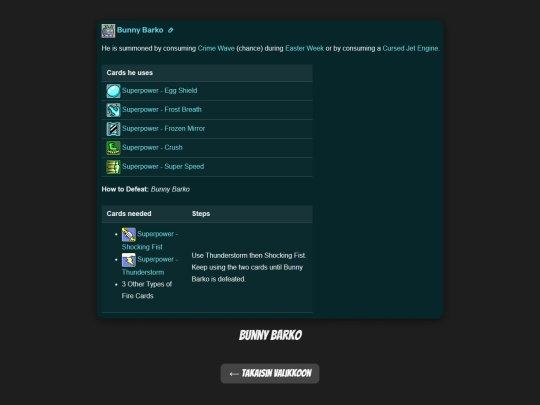The width and height of the screenshot is (540, 405).
Task: Open Superpower - Shocking Fist link
Action: click(150, 240)
